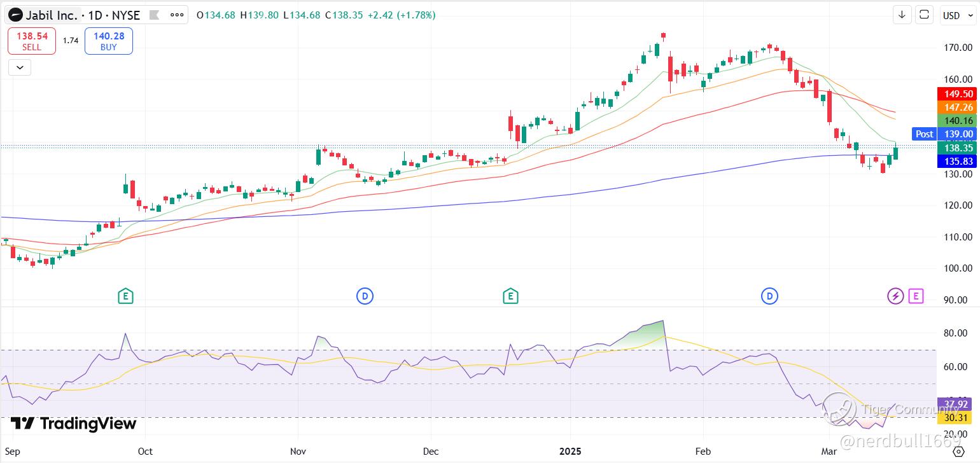Toggle fullscreen chart mode icon
This screenshot has width=980, height=463.
click(925, 15)
